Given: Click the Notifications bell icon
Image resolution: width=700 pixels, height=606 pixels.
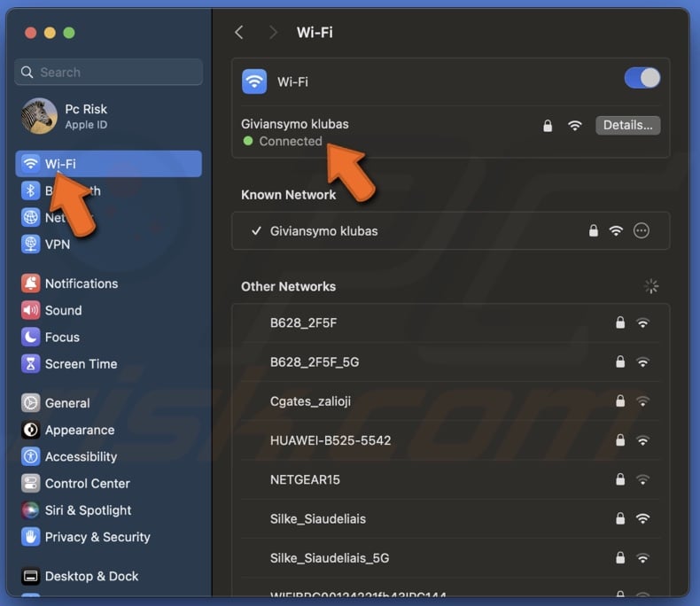Looking at the screenshot, I should [x=30, y=284].
